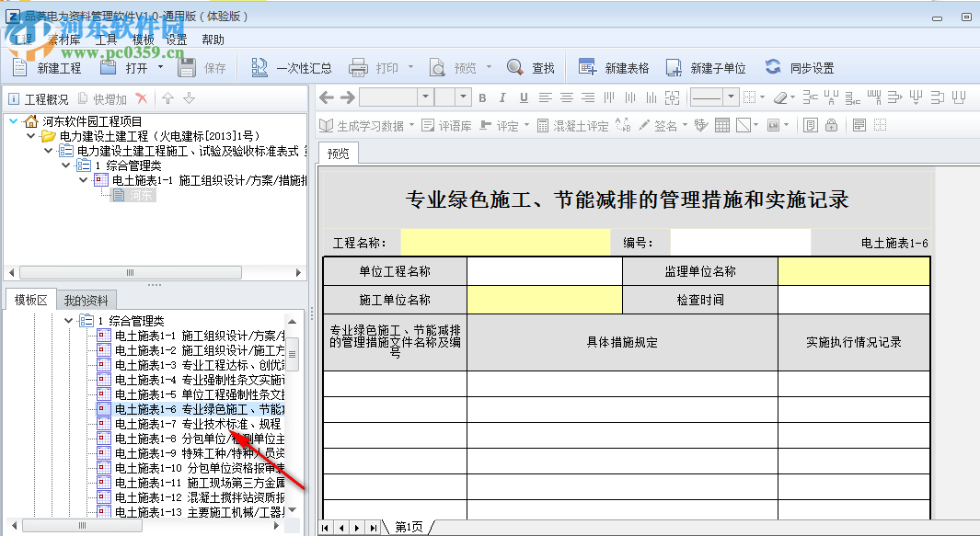Toggle underline formatting

[x=523, y=97]
